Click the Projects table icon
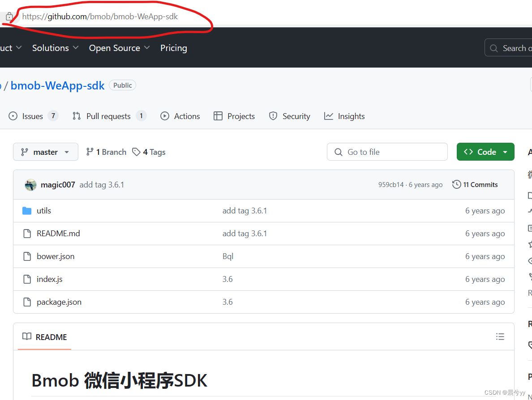 218,116
